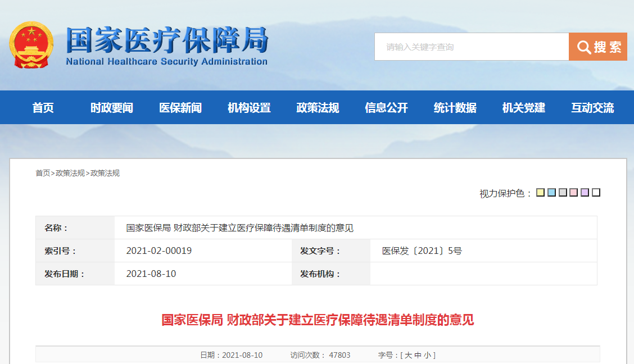Click the 国家医疗保障局 site title
This screenshot has height=364, width=634.
[x=167, y=40]
